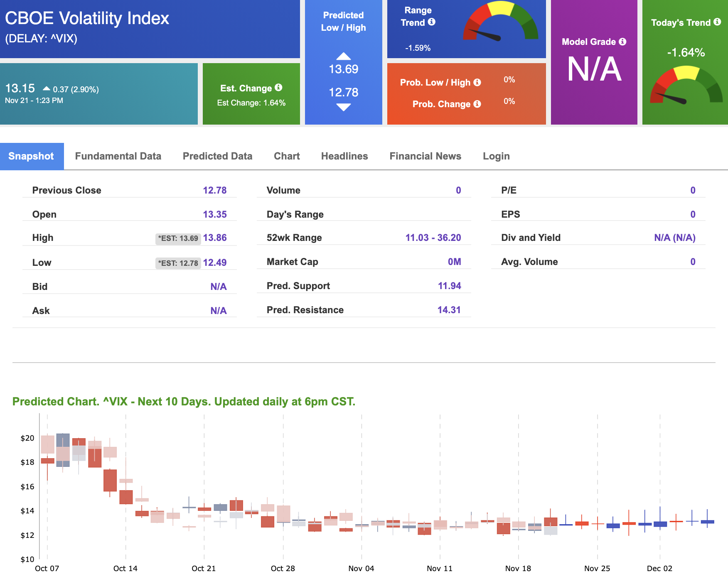Click the *EST: 13.69 badge in High row

(178, 238)
